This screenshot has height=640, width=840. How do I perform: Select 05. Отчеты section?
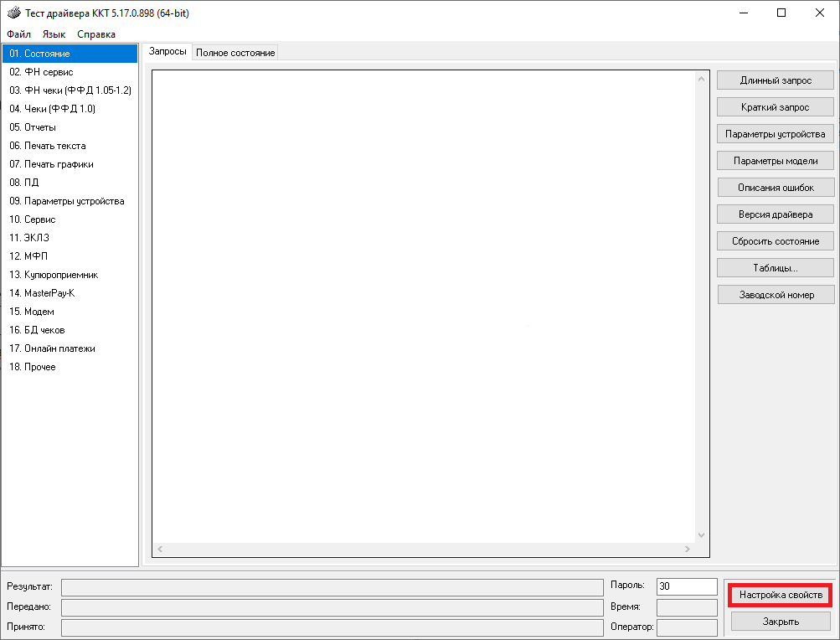click(x=33, y=127)
